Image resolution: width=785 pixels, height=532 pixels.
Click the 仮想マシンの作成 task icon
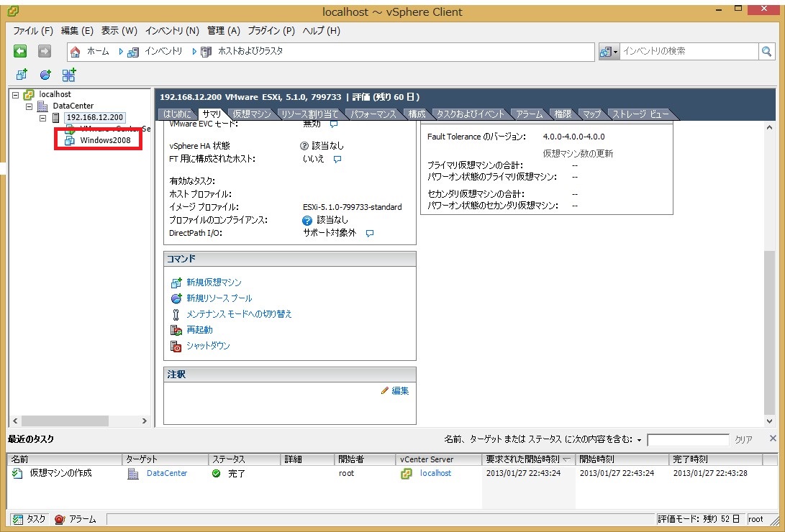[17, 473]
